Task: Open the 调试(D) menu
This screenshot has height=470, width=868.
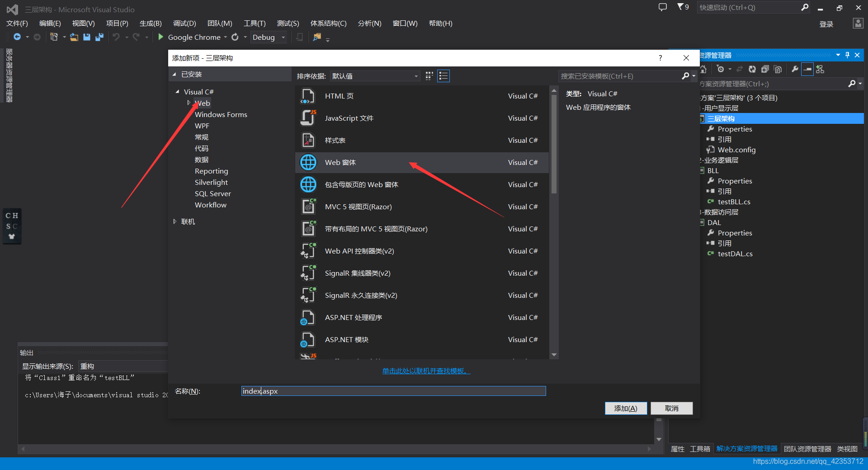Action: coord(184,23)
